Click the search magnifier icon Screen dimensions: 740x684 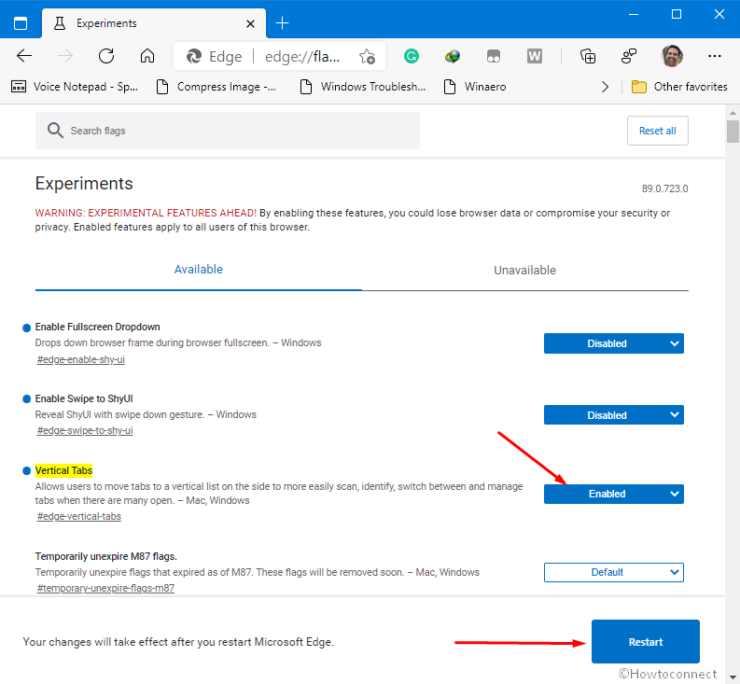coord(55,130)
